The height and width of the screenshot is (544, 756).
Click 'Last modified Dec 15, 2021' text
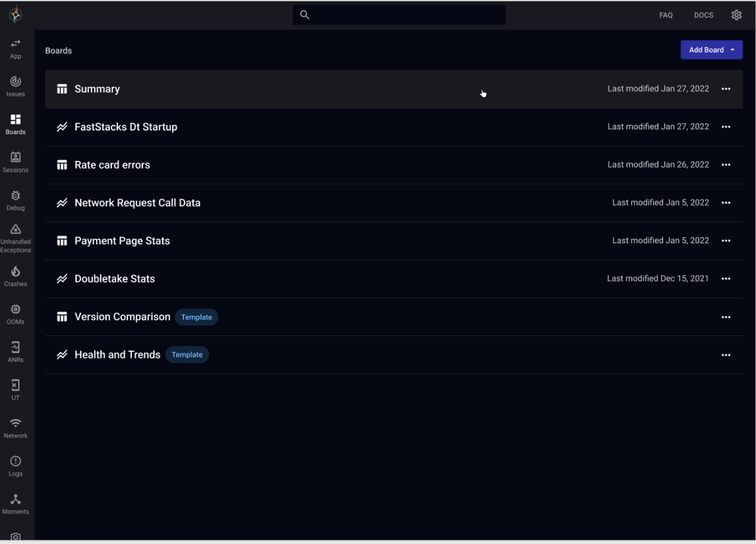(658, 278)
